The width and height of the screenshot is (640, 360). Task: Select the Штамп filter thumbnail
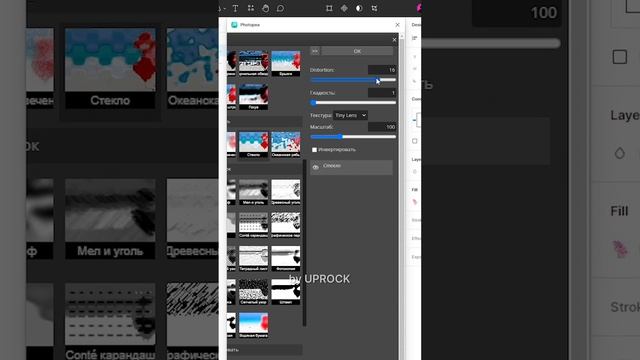click(286, 292)
